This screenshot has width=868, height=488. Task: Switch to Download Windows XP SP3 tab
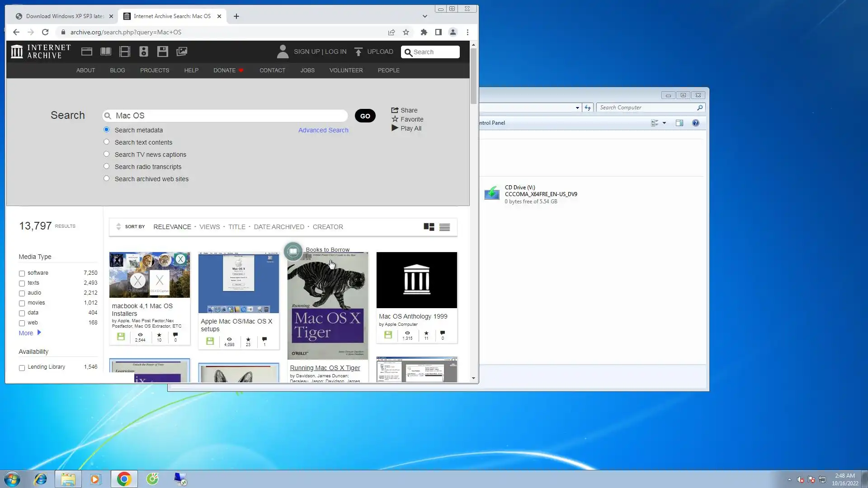64,16
